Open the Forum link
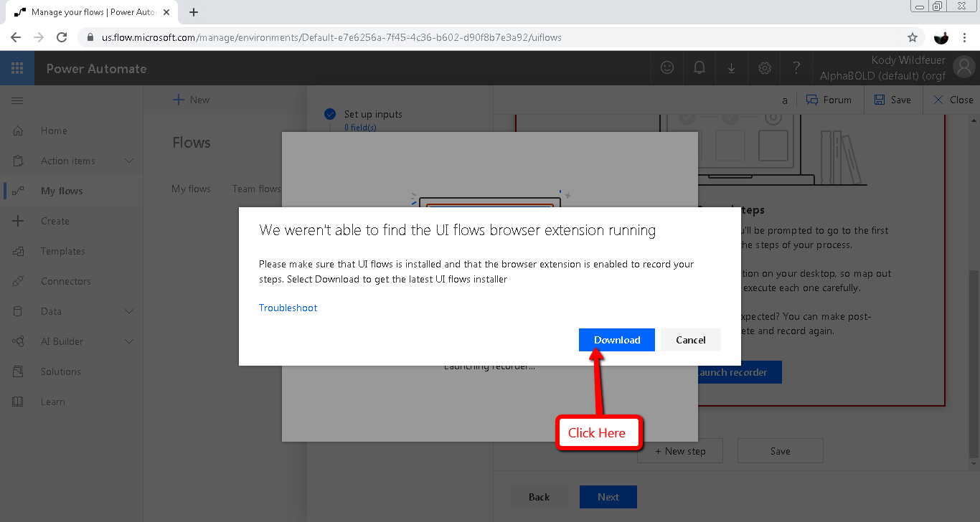This screenshot has height=522, width=980. tap(829, 100)
